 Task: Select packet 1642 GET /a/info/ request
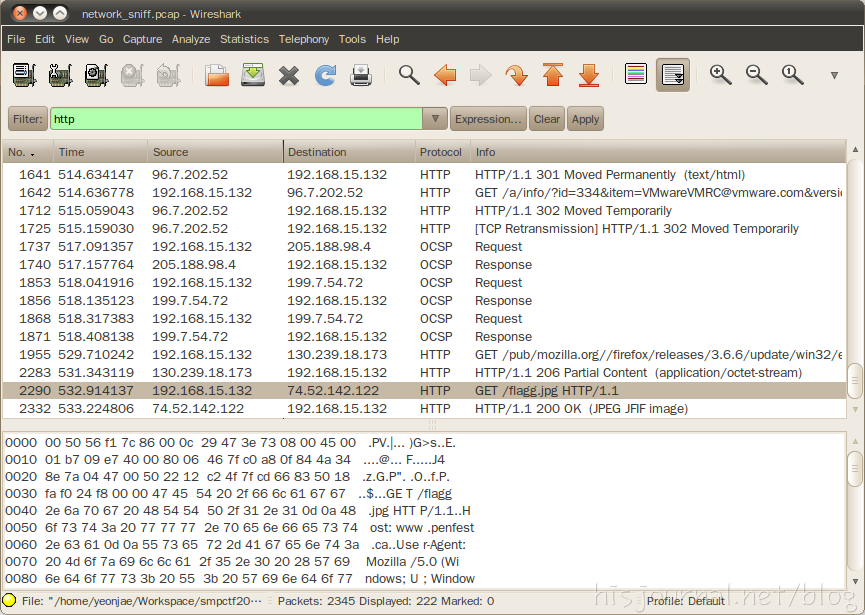coord(424,192)
